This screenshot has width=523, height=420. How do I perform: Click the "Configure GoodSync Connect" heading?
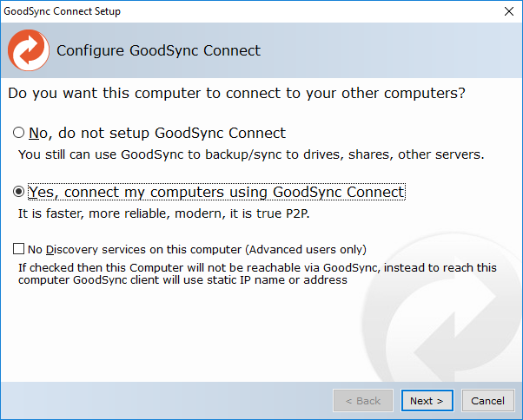pos(158,50)
